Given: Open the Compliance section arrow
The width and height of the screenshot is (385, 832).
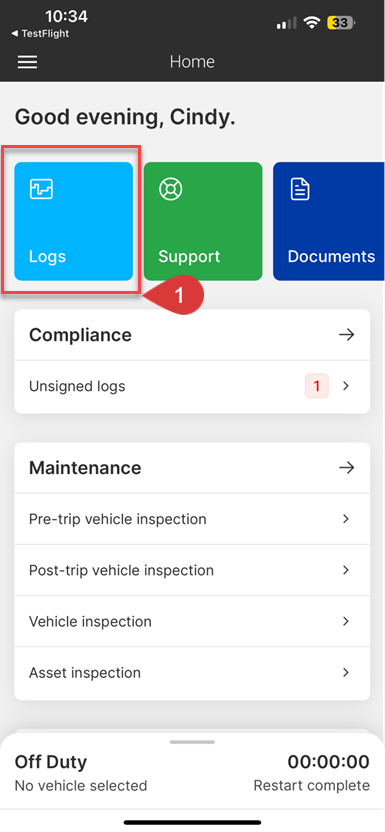Looking at the screenshot, I should tap(346, 335).
